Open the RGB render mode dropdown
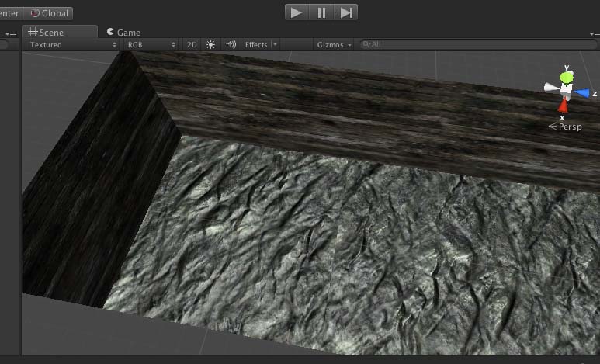The height and width of the screenshot is (364, 600). pyautogui.click(x=151, y=45)
